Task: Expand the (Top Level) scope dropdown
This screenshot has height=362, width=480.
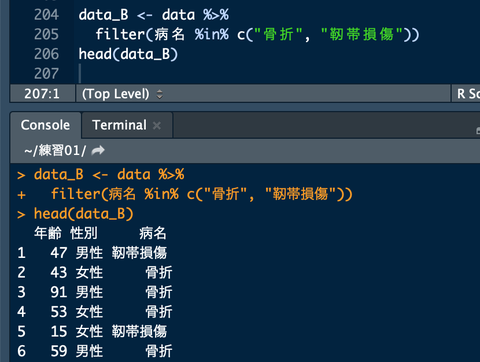Action: [122, 94]
